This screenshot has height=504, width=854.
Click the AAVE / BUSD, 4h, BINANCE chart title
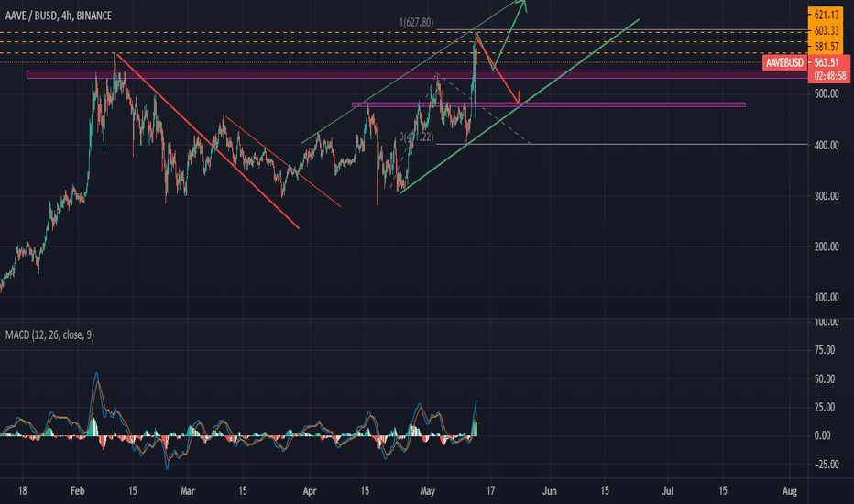pos(59,16)
